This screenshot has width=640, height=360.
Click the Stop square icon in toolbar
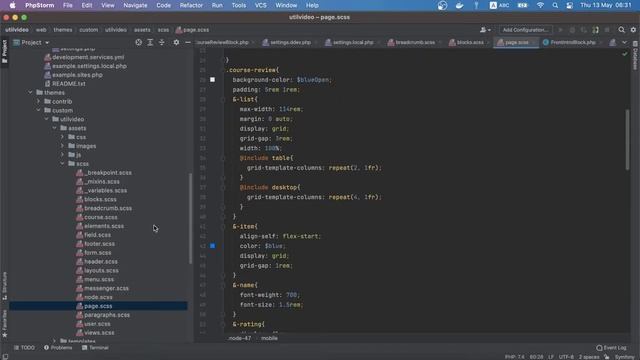tap(607, 30)
